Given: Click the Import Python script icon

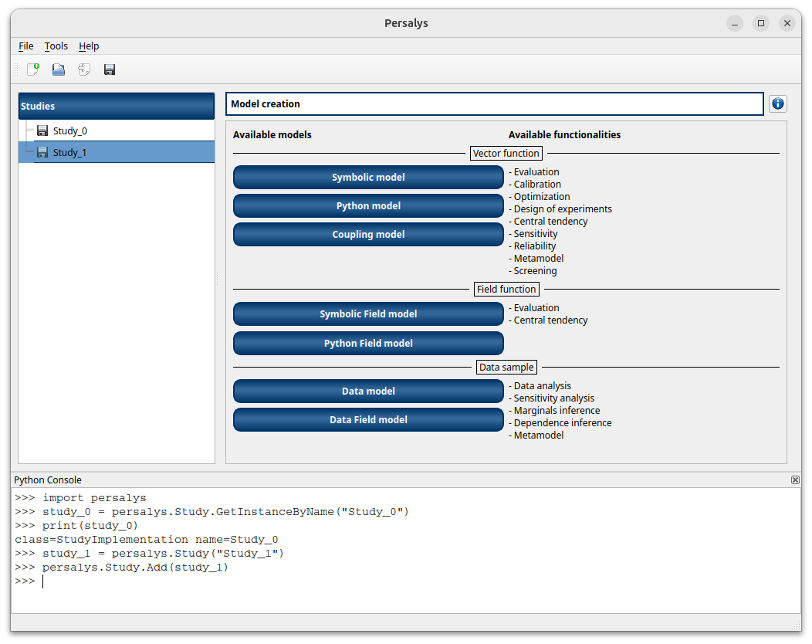Looking at the screenshot, I should pos(84,69).
